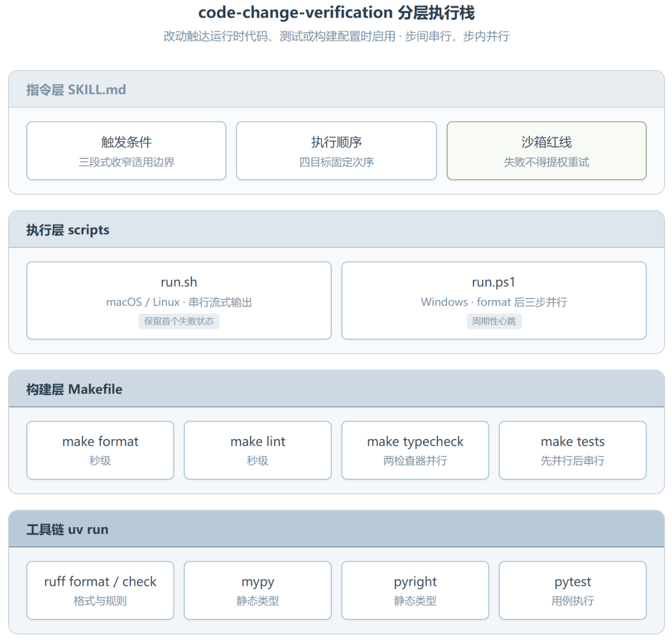Click the text 用例执行
Viewport: 672px width, 641px height.
point(573,601)
